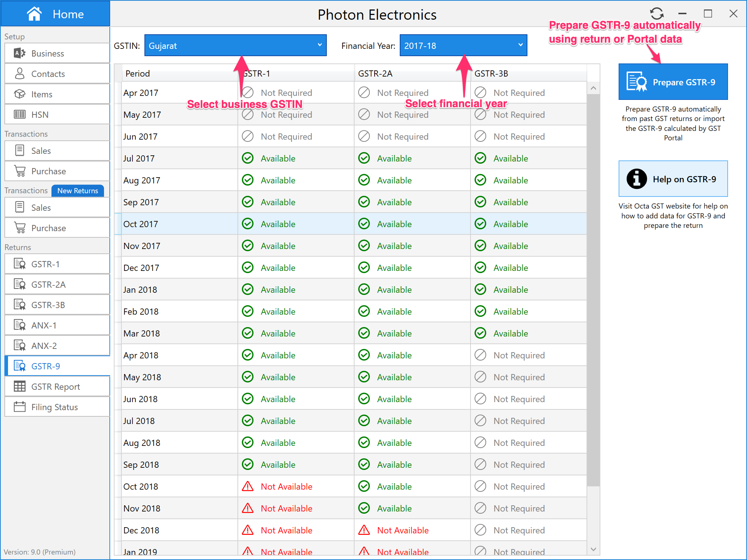This screenshot has height=560, width=747.
Task: Click the refresh icon in title bar
Action: pos(657,14)
